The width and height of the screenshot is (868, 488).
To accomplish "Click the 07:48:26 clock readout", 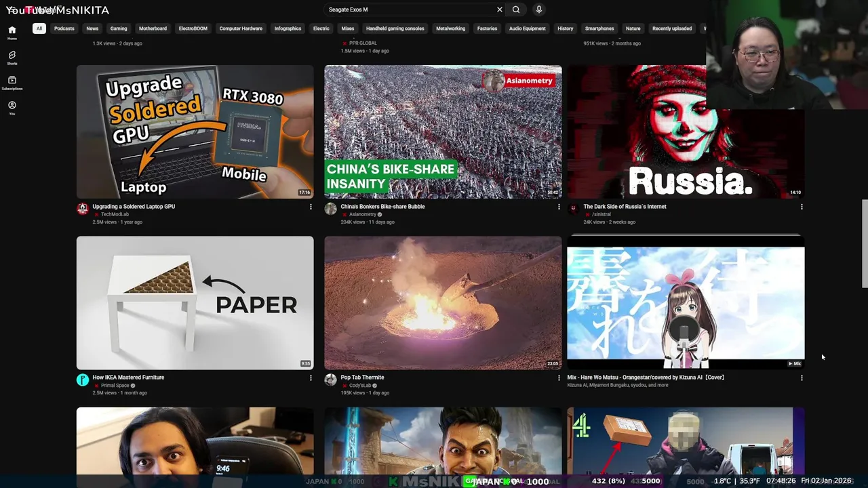I will point(781,481).
